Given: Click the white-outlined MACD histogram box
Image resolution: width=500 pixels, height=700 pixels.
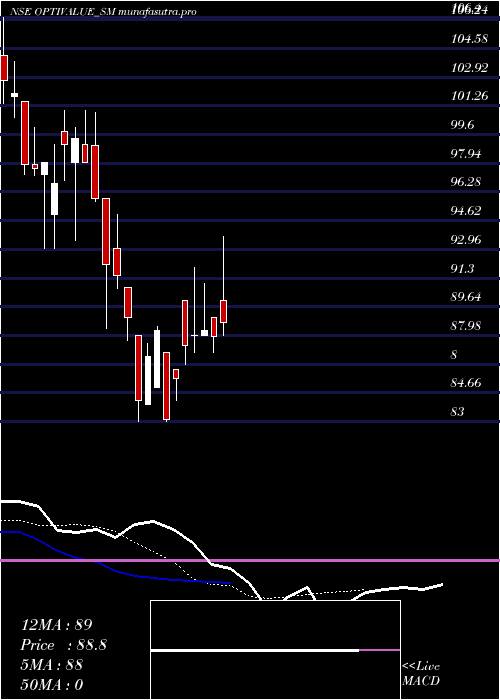Looking at the screenshot, I should click(275, 650).
